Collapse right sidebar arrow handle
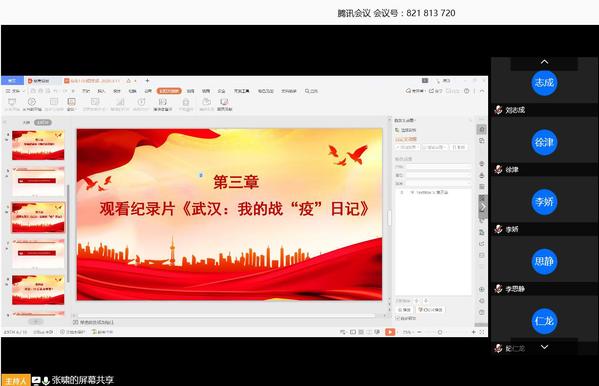The width and height of the screenshot is (599, 386). click(482, 207)
